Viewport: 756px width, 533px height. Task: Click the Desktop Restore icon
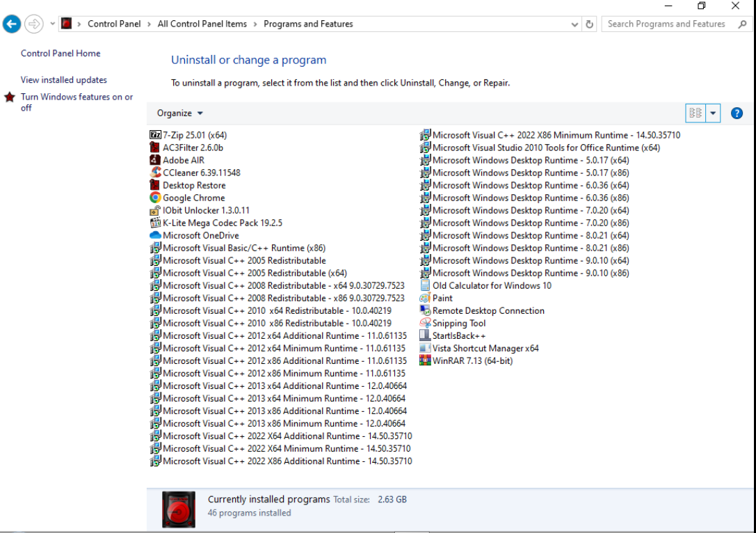tap(155, 185)
